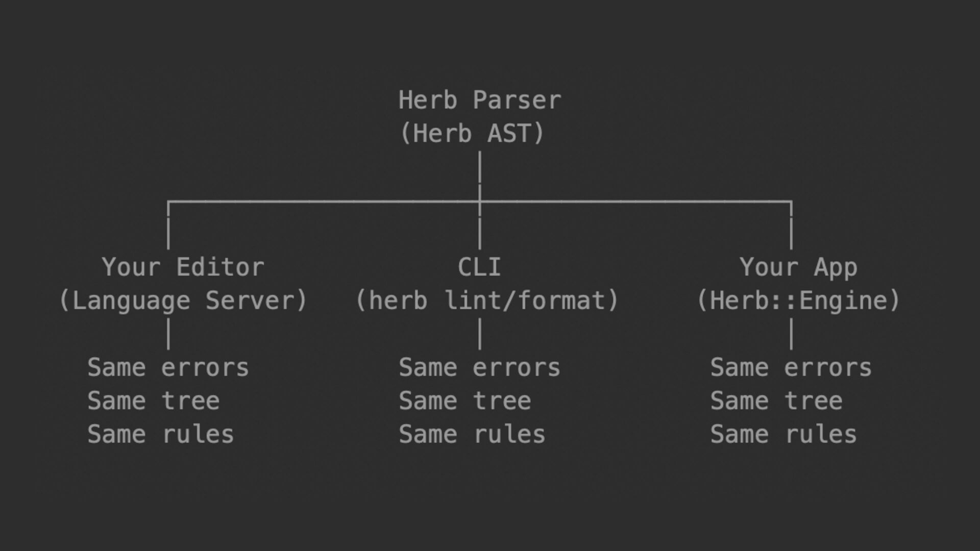Click the "Herb Parser" title text
980x551 pixels.
coord(479,100)
